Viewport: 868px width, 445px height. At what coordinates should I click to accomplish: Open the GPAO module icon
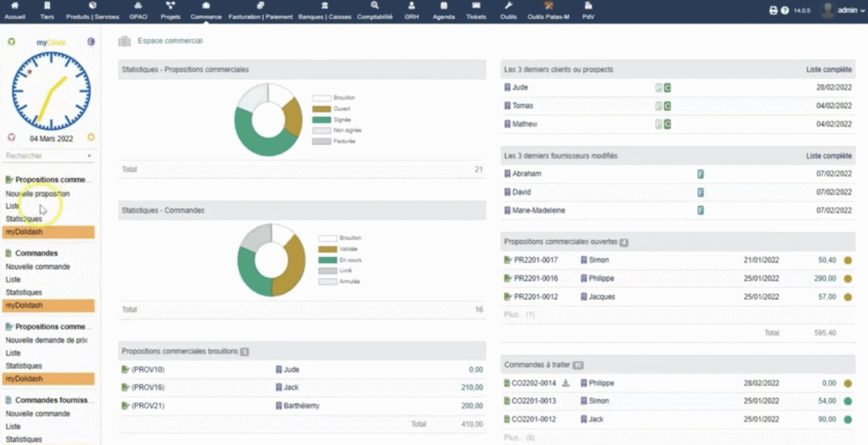coord(137,6)
